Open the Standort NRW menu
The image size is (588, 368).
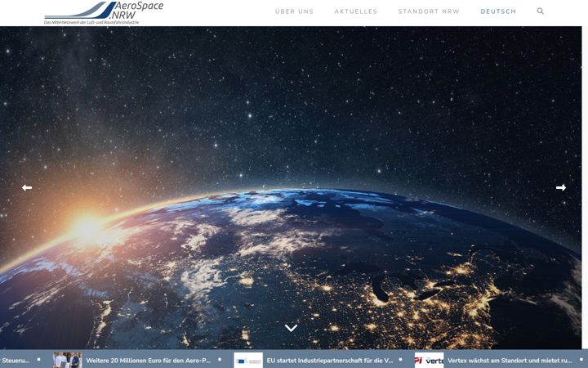[x=429, y=11]
